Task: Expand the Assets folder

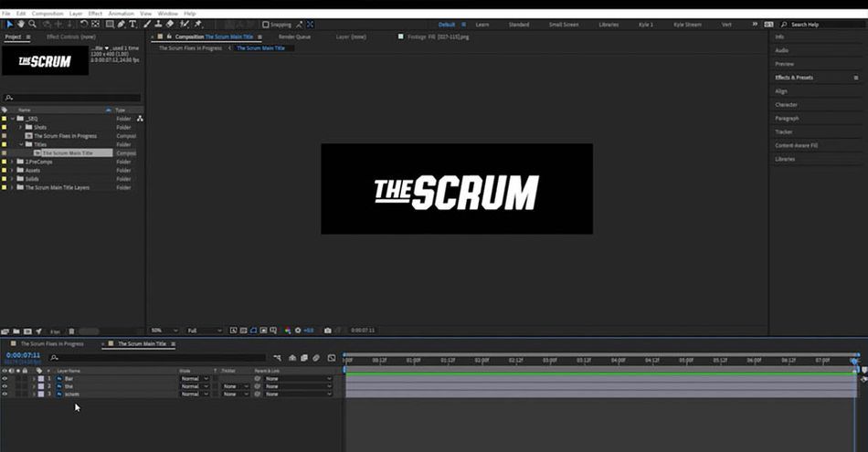Action: pyautogui.click(x=12, y=171)
